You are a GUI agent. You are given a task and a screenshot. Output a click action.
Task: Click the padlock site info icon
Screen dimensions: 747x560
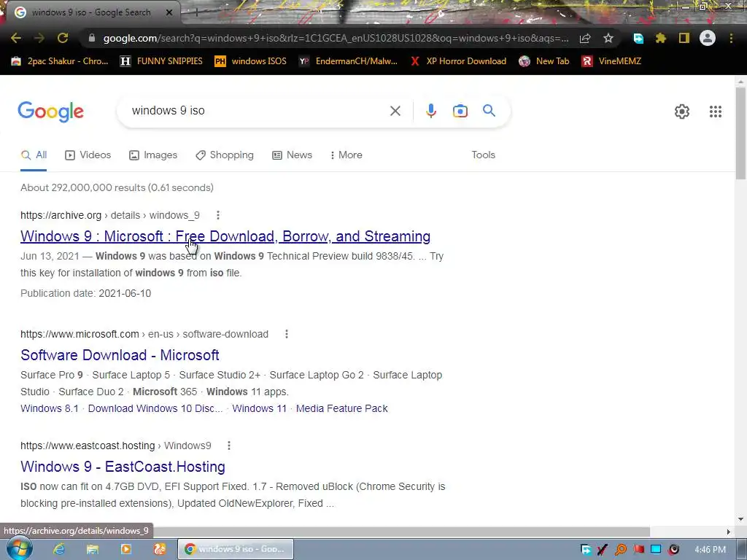92,38
